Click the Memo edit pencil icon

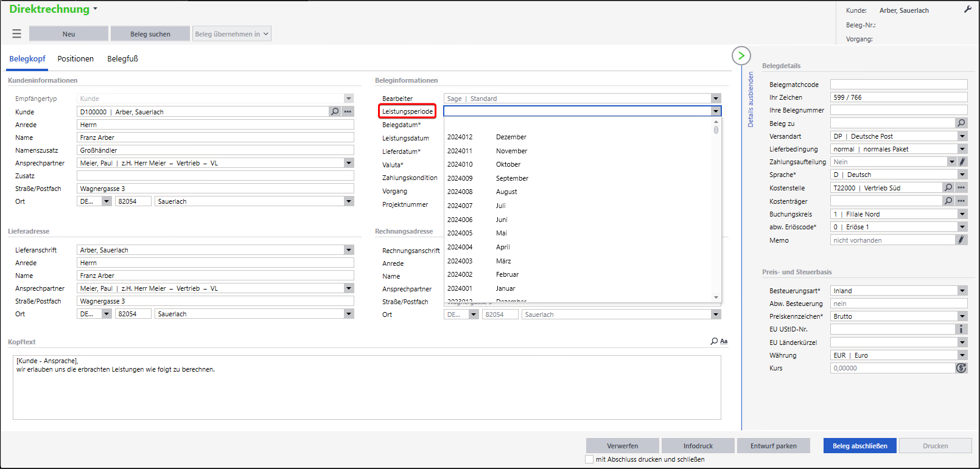tap(962, 240)
